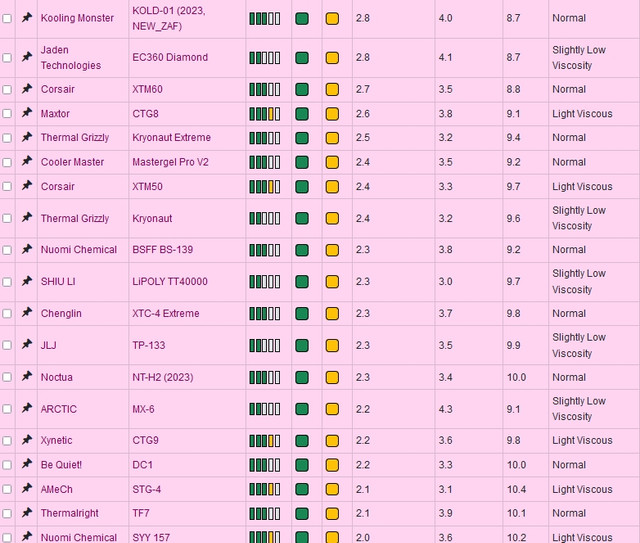Pin the AMeCh STG-4 row
Viewport: 640px width, 543px height.
pyautogui.click(x=27, y=488)
